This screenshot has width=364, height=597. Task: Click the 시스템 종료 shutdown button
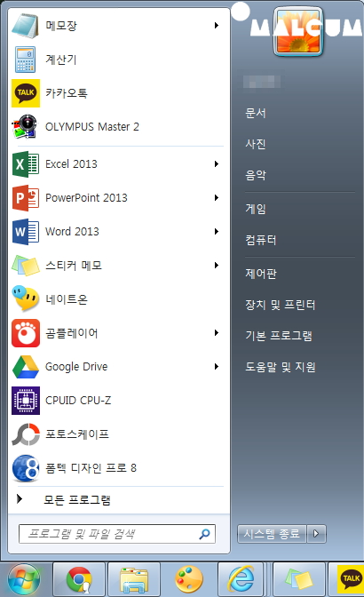pos(272,534)
